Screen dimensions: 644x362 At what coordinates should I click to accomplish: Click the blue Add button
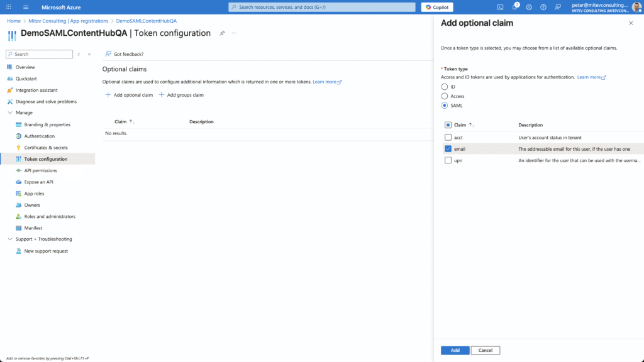tap(455, 351)
